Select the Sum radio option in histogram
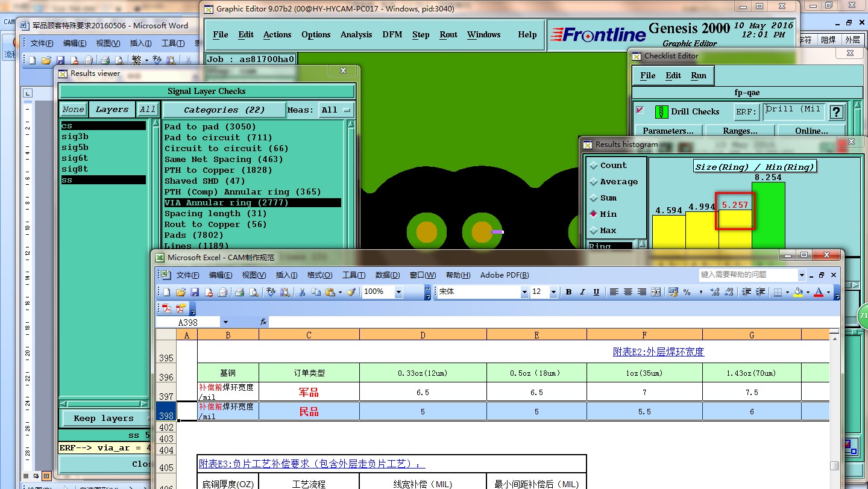Screen dimensions: 868x489 594,198
